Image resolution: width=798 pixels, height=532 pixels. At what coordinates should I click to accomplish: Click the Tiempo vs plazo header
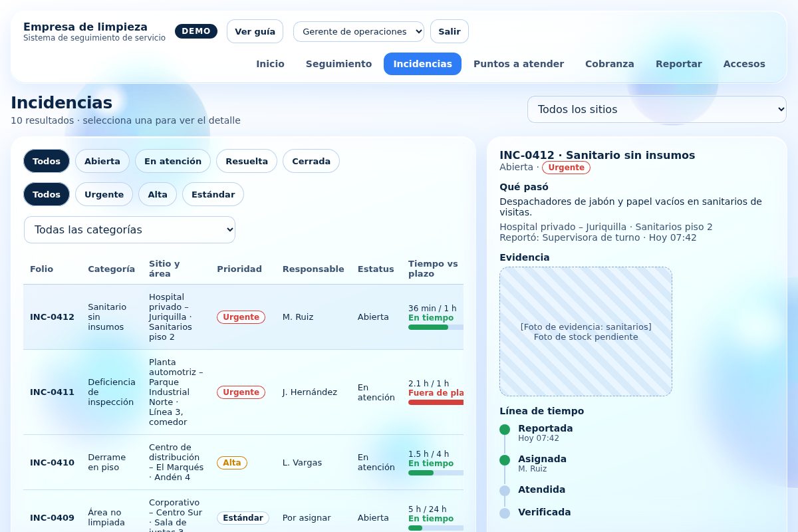click(x=433, y=269)
